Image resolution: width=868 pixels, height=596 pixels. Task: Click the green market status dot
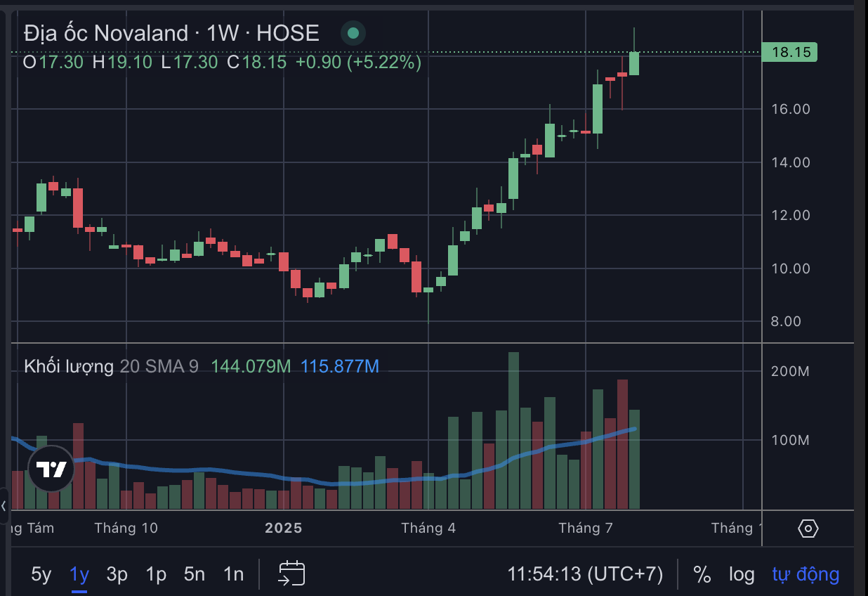pos(353,32)
